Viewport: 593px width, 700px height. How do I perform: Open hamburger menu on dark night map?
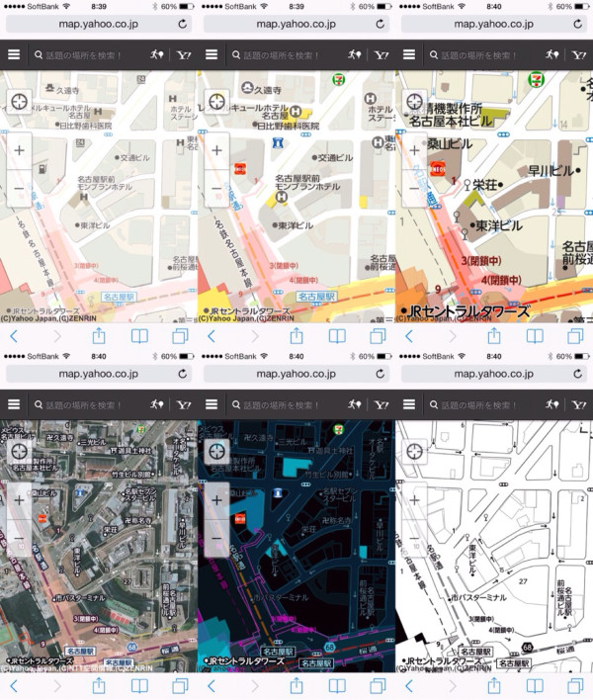(212, 404)
